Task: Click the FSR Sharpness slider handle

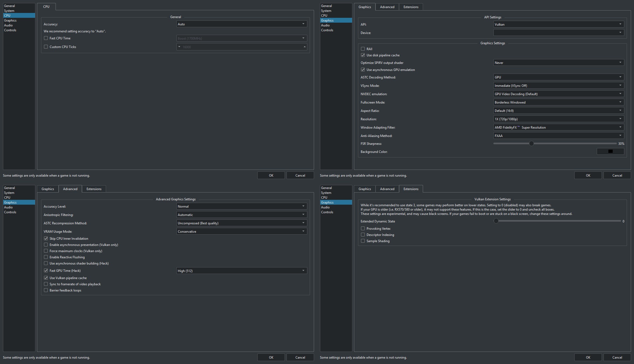Action: pyautogui.click(x=531, y=144)
